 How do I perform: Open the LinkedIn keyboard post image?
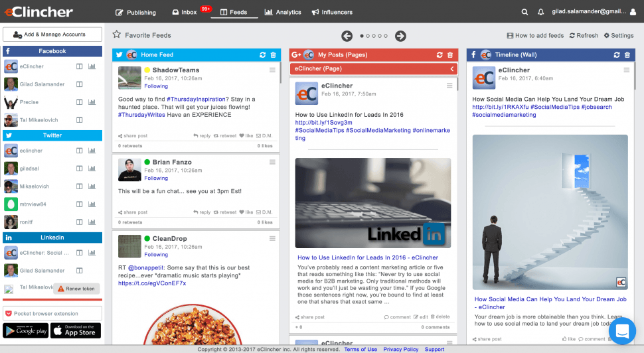pos(373,203)
